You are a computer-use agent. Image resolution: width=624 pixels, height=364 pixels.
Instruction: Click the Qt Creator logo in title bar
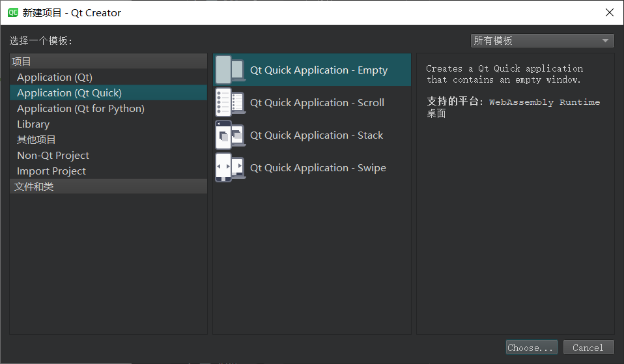point(12,12)
